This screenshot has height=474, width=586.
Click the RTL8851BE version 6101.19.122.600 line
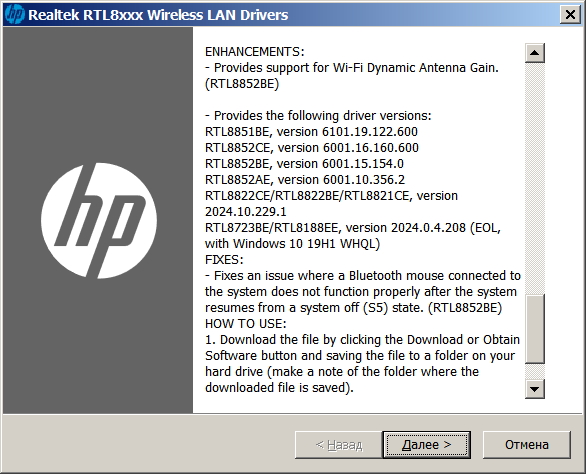[311, 132]
